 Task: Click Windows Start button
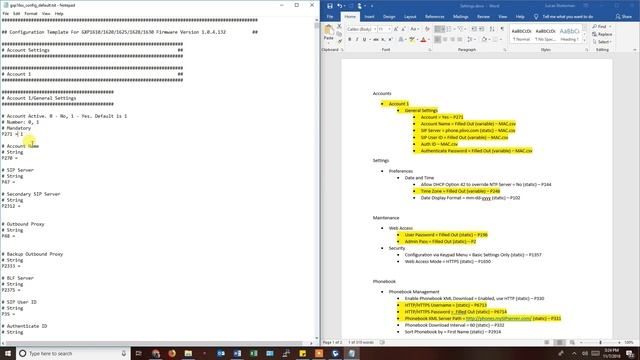pos(8,353)
